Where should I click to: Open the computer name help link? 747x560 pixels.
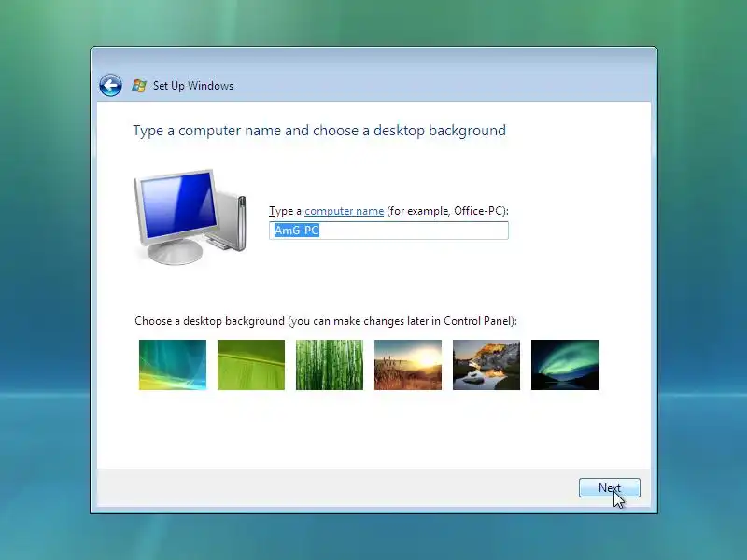point(344,211)
